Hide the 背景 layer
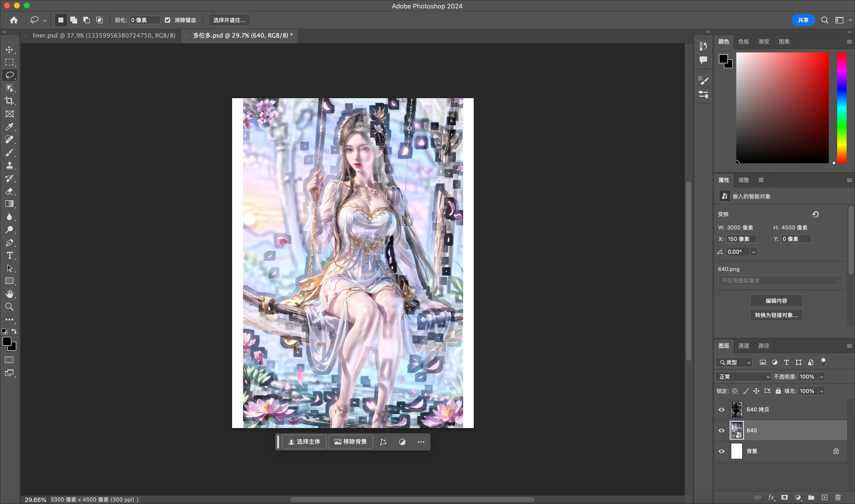 pyautogui.click(x=721, y=451)
